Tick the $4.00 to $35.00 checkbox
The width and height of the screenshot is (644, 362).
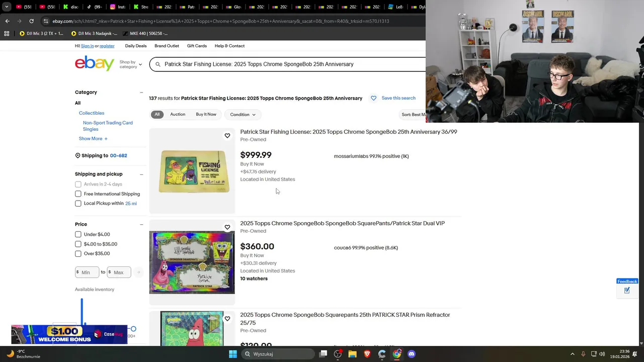pyautogui.click(x=78, y=244)
